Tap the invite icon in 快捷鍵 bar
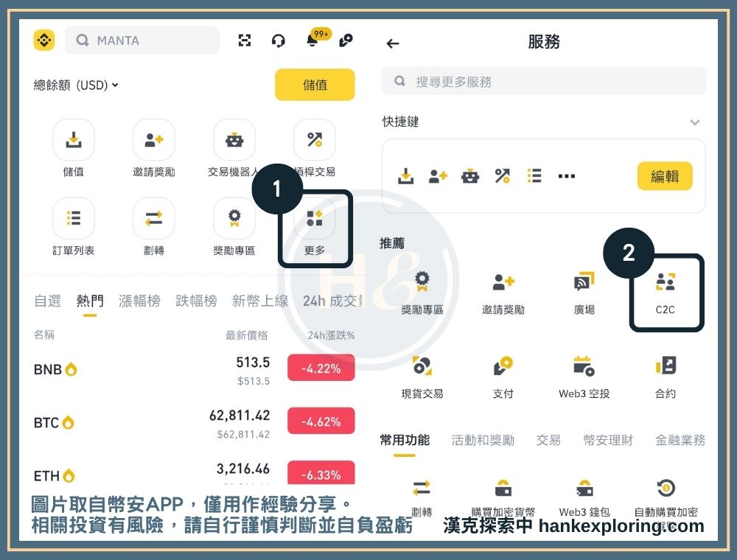This screenshot has width=737, height=560. point(438,176)
